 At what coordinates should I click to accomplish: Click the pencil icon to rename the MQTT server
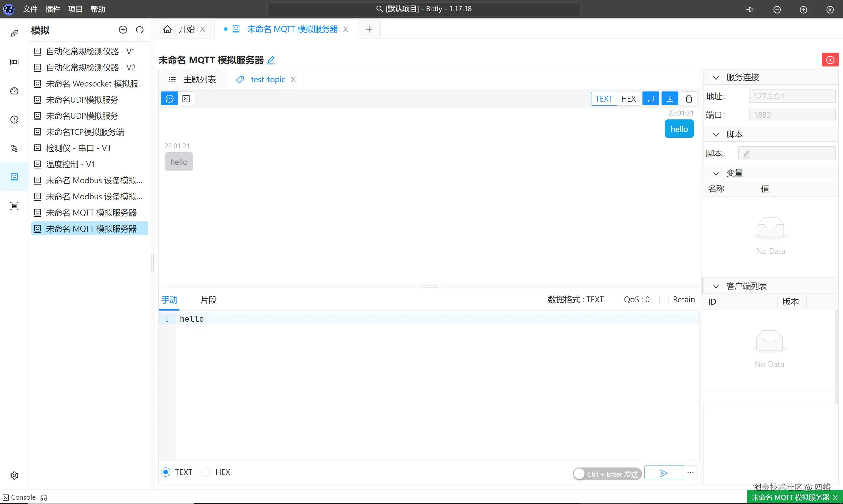click(x=271, y=60)
